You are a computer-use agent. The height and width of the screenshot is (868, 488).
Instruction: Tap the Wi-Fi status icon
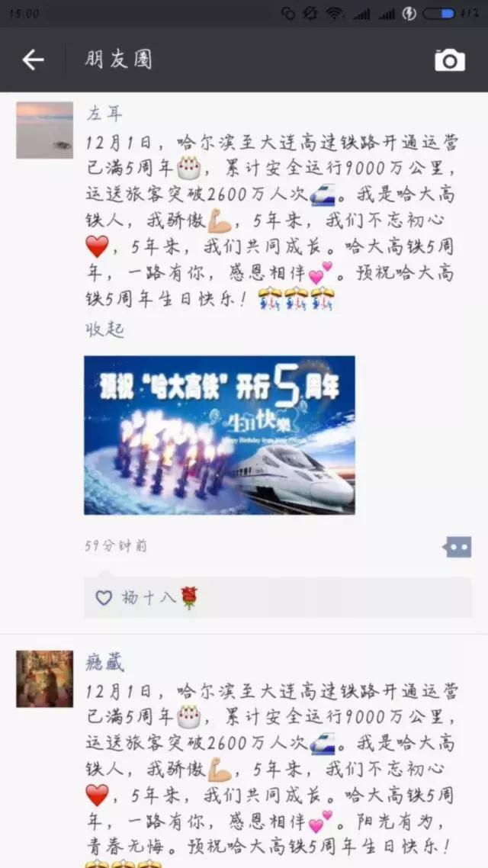coord(334,13)
